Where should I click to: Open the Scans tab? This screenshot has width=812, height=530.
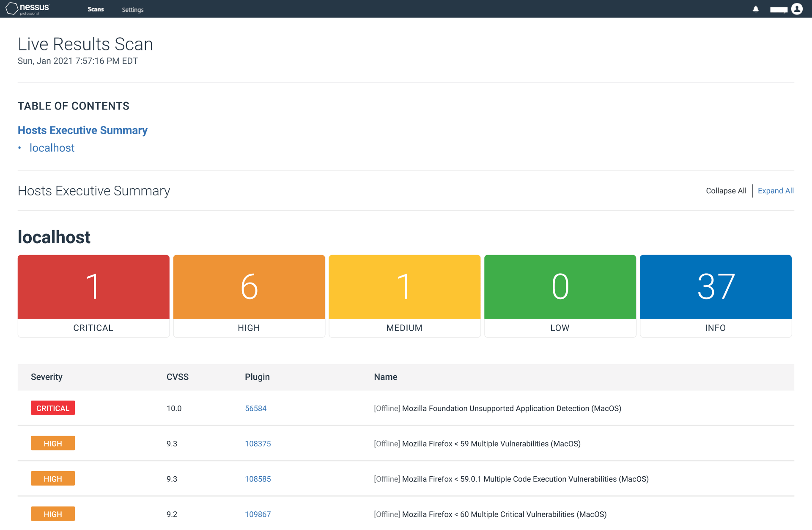pyautogui.click(x=96, y=9)
